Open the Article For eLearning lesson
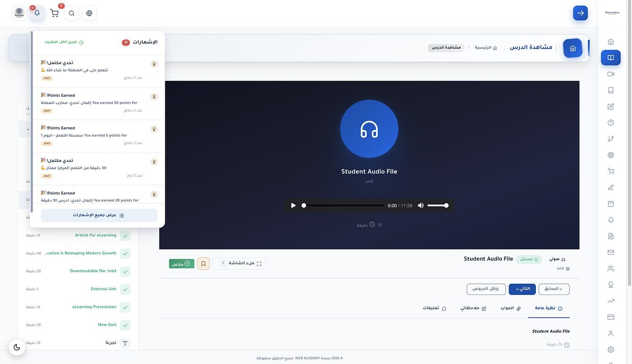Viewport: 632px width, 364px height. point(79,235)
